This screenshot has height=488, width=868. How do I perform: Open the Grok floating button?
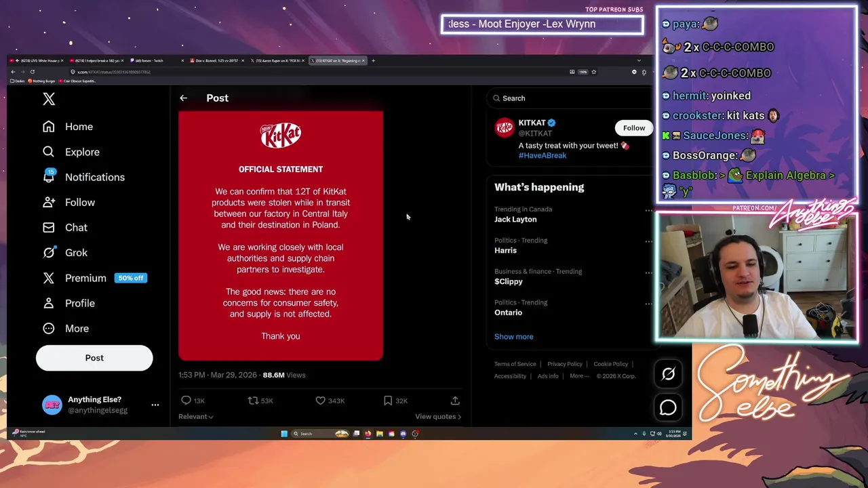pos(668,373)
